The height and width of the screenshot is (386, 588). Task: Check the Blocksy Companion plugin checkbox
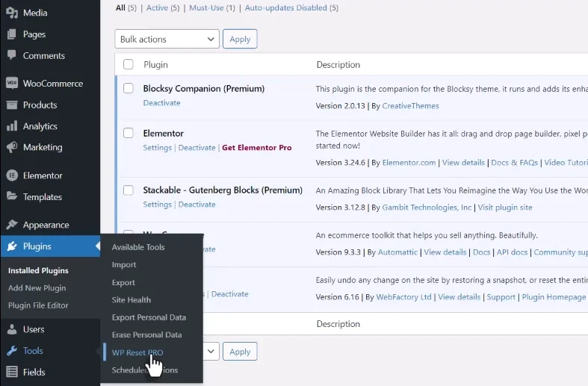129,89
